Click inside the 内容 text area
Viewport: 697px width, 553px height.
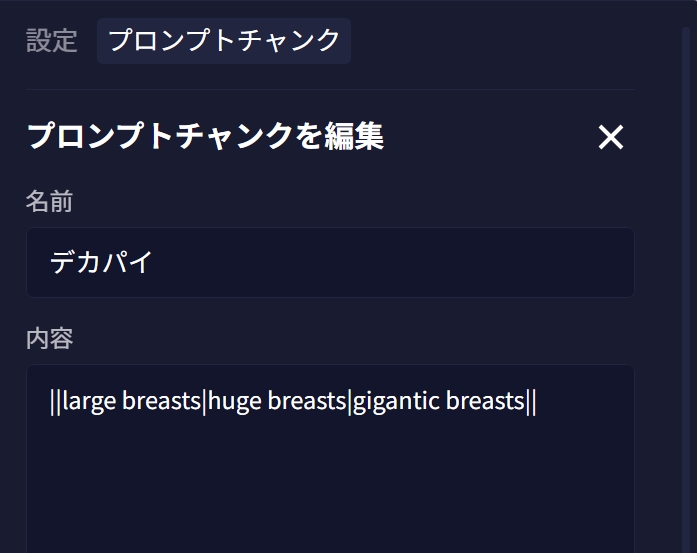click(x=330, y=470)
